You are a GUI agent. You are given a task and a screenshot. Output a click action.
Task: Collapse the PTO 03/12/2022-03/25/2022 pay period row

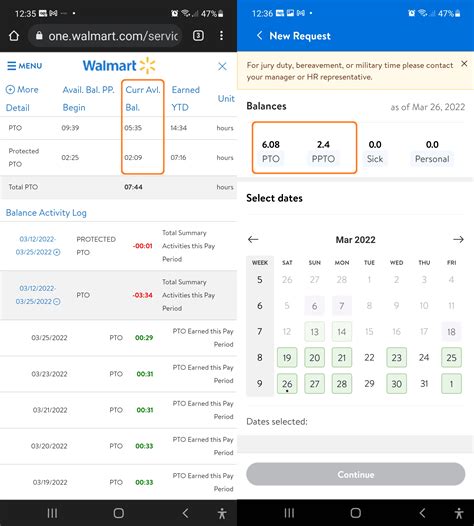57,302
